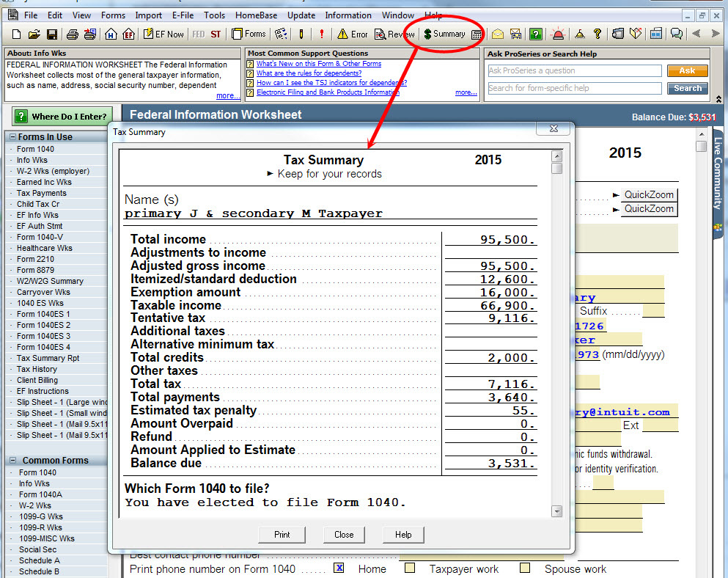
Task: Open the HomeBase menu
Action: tap(257, 15)
